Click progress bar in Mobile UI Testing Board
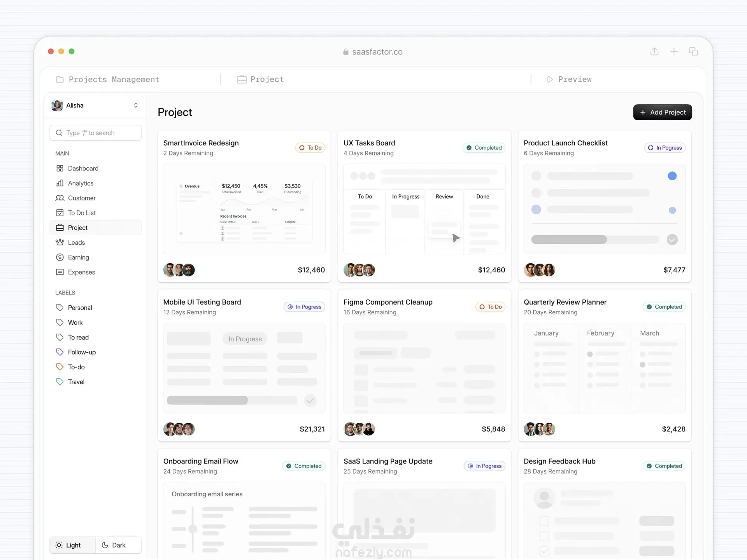This screenshot has height=560, width=747. coord(232,400)
